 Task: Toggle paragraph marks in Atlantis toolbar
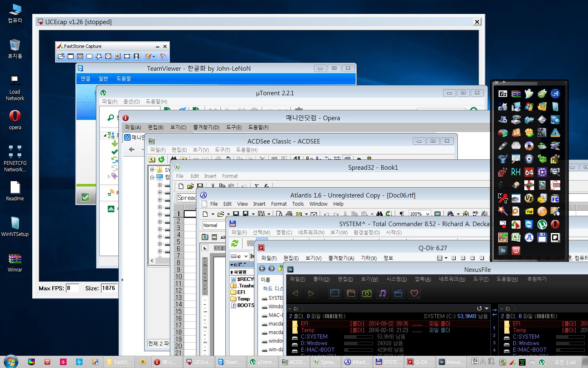[x=402, y=213]
